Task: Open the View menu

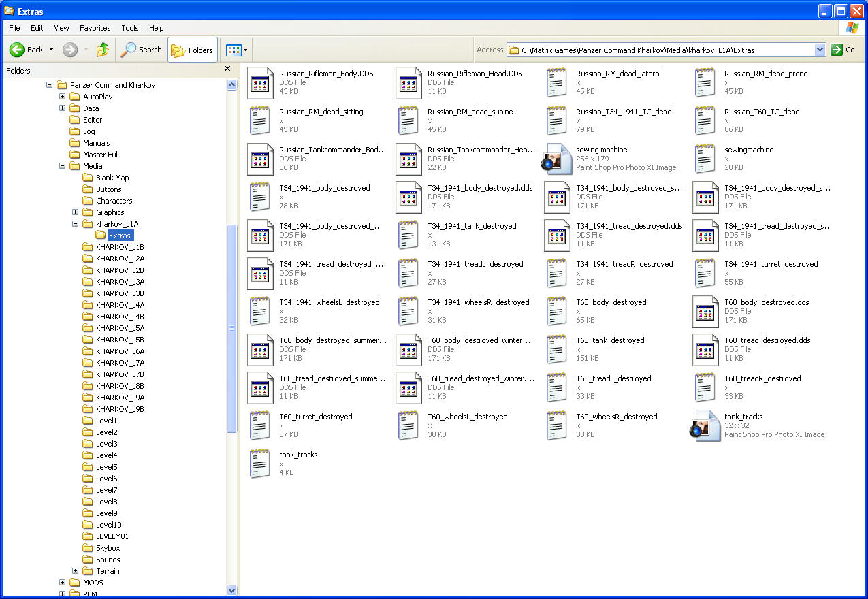Action: click(x=61, y=28)
